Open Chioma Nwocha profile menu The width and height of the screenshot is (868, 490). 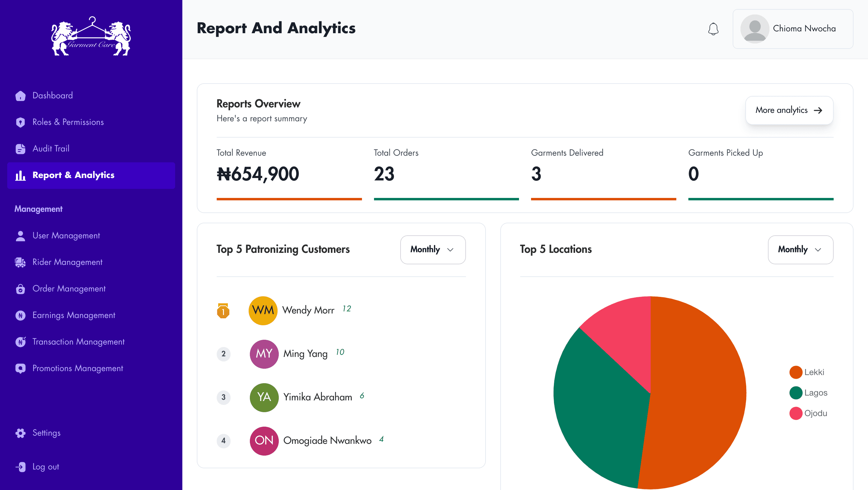click(793, 29)
